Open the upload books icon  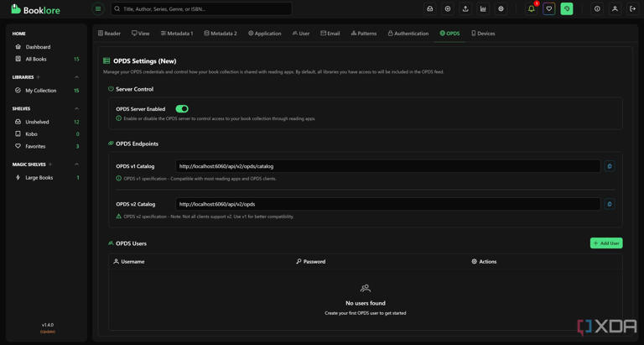465,9
